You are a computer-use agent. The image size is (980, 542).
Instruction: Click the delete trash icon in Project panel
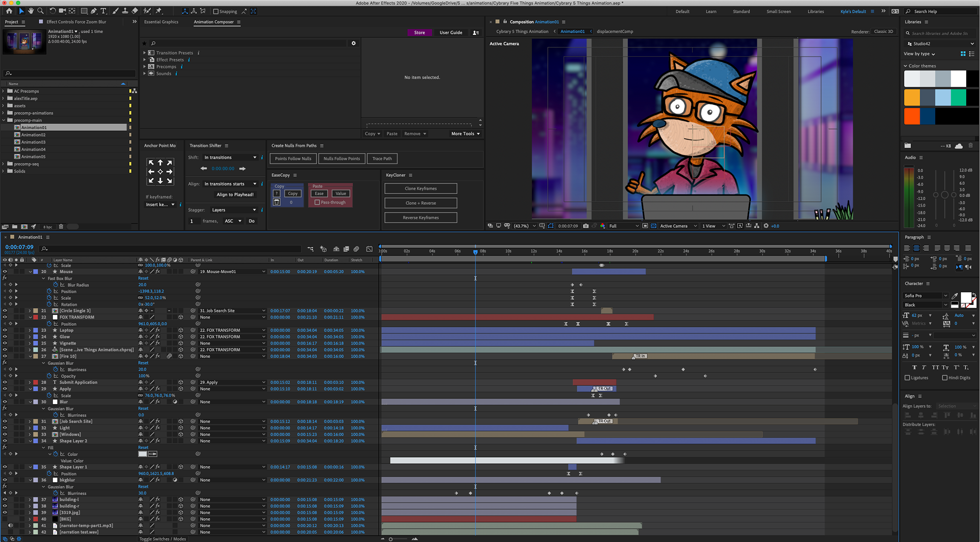(x=61, y=227)
